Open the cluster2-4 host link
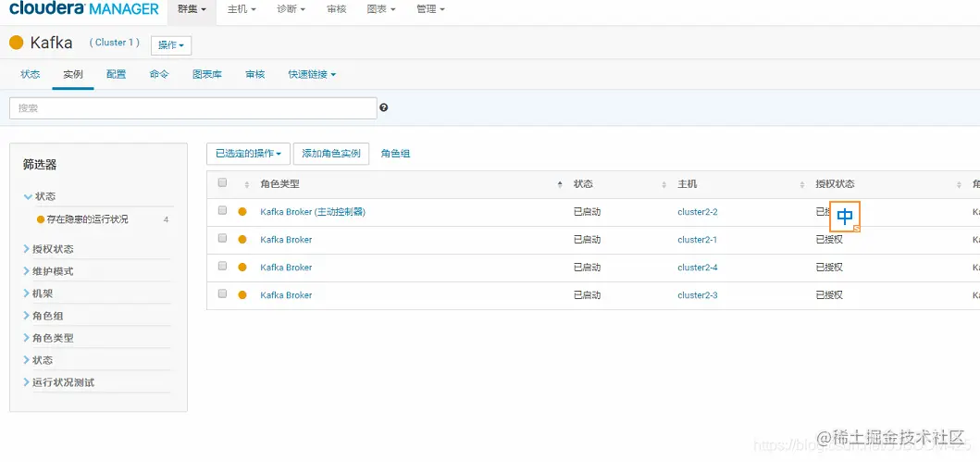The height and width of the screenshot is (462, 980). [698, 267]
